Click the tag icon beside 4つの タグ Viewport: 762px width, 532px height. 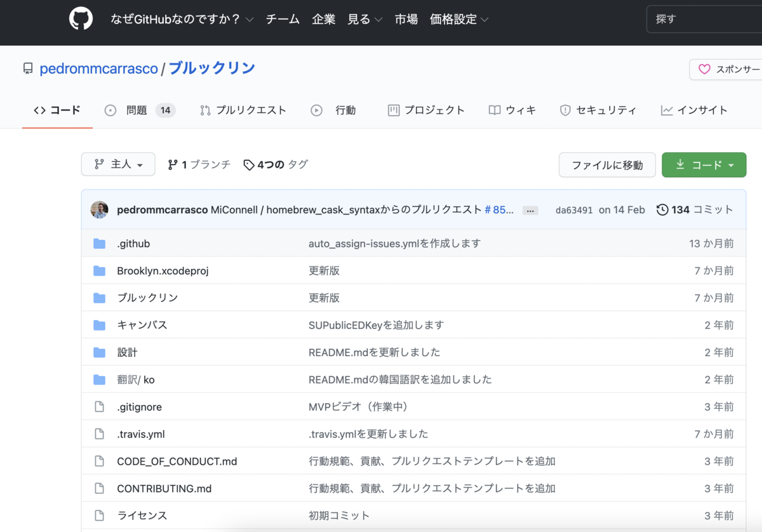[x=249, y=164]
